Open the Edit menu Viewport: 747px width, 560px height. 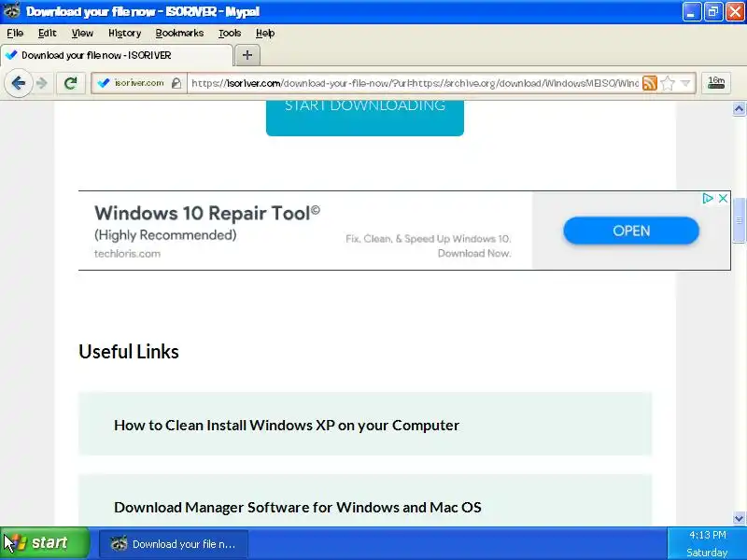click(x=48, y=33)
